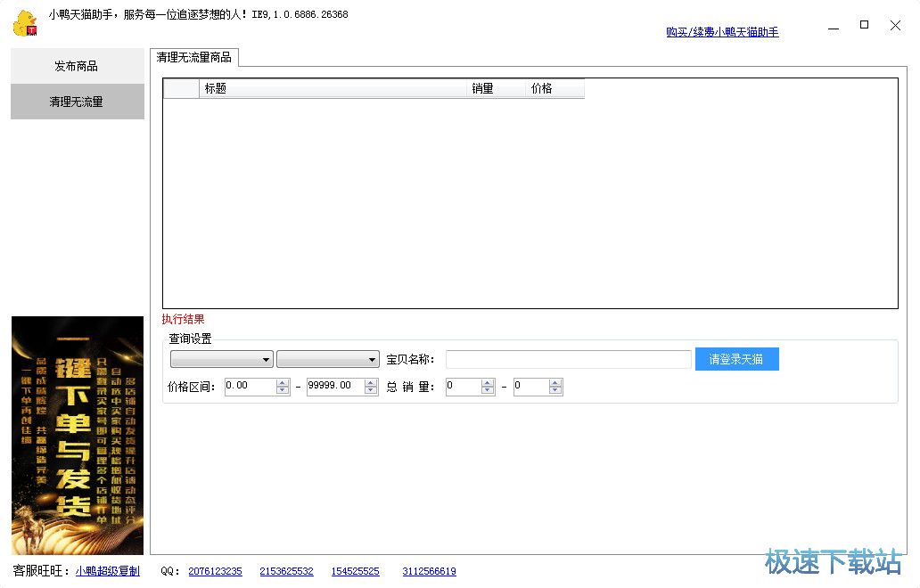This screenshot has height=588, width=920.
Task: Switch to the 清理无流量商品 tab
Action: pyautogui.click(x=193, y=57)
